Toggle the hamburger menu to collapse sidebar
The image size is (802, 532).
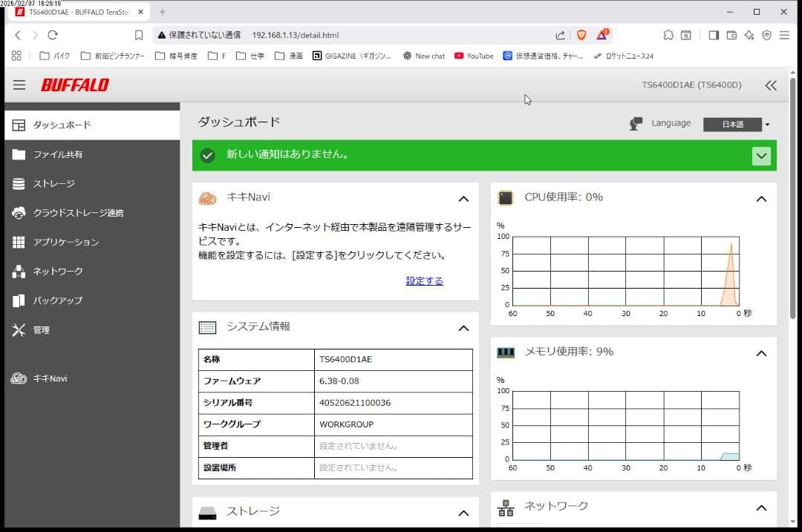(x=19, y=85)
